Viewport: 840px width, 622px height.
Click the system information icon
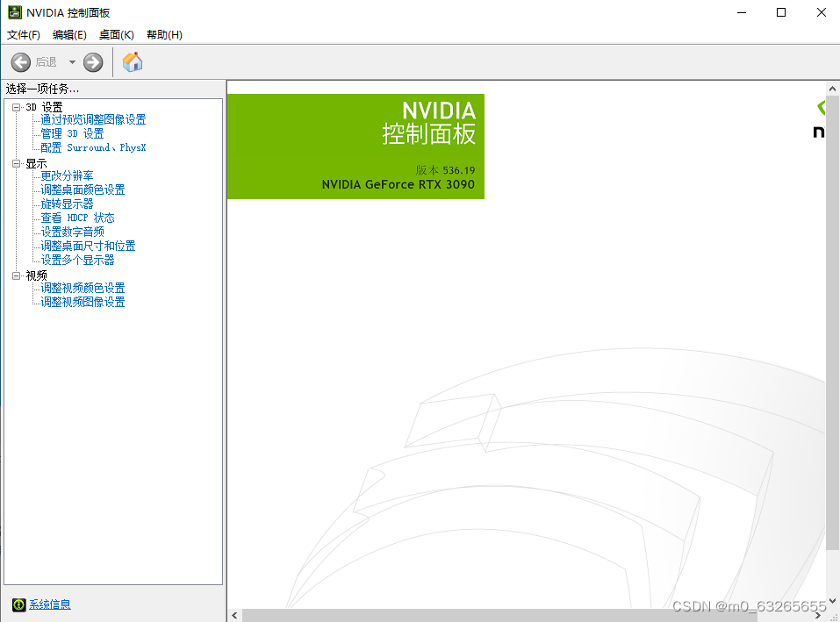click(x=18, y=604)
